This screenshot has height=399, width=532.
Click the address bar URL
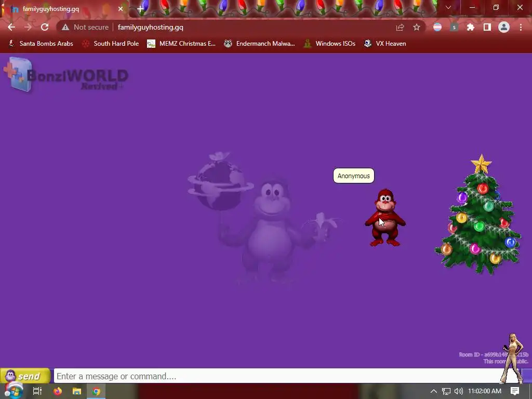point(151,27)
